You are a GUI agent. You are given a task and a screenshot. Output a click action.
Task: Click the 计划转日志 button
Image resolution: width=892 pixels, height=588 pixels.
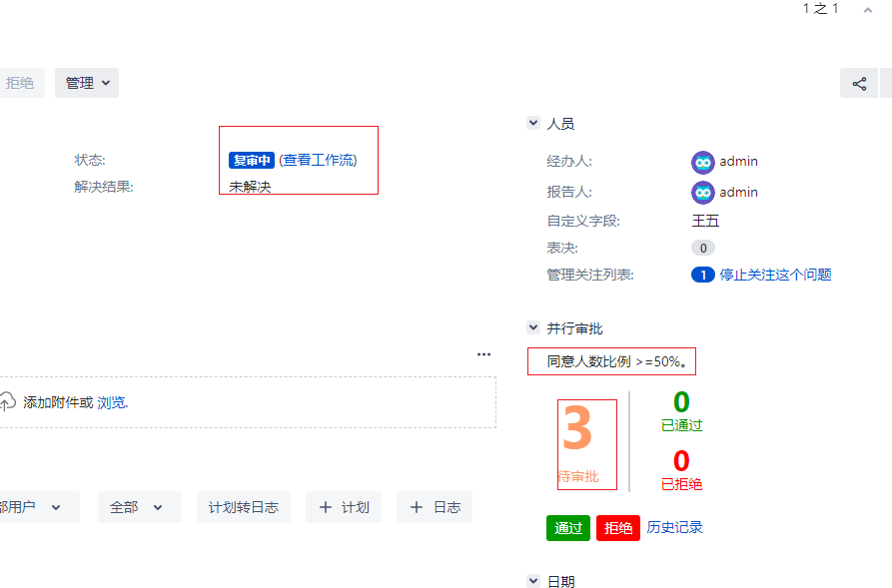(x=244, y=507)
